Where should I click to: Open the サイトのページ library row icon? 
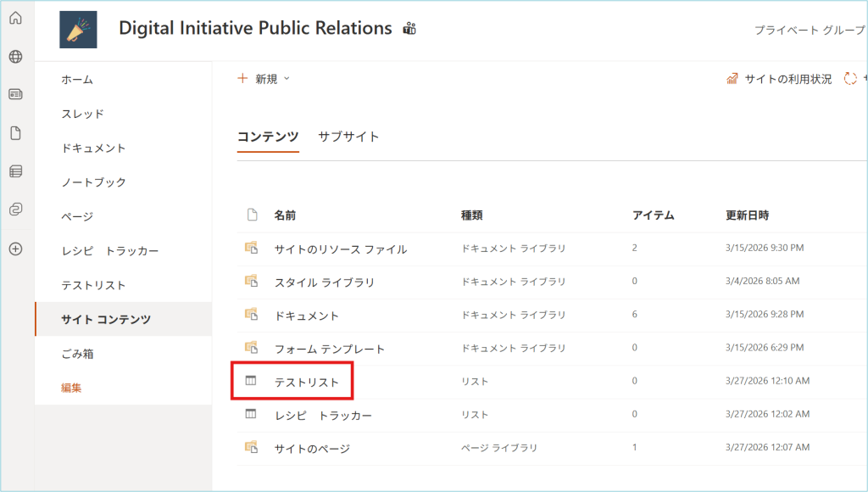point(251,447)
